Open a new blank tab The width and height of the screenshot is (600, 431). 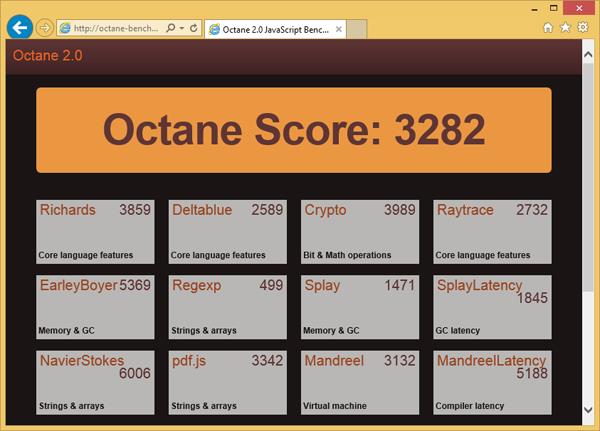[x=357, y=29]
